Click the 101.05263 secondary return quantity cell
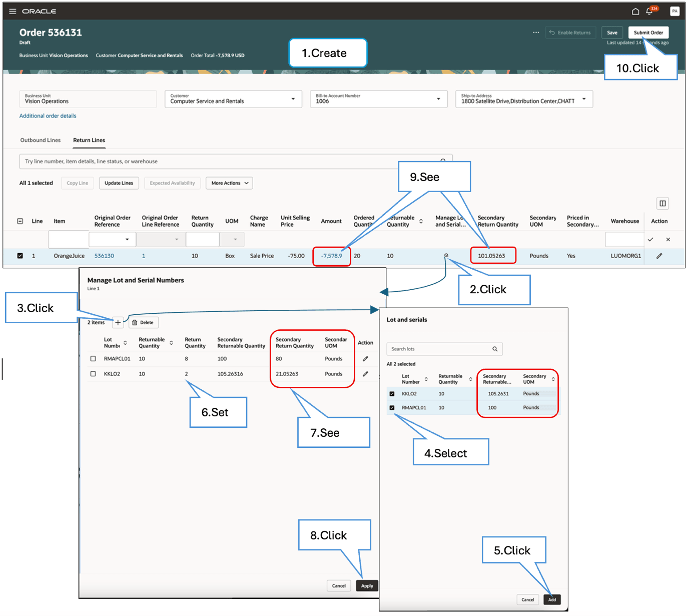 click(x=491, y=256)
